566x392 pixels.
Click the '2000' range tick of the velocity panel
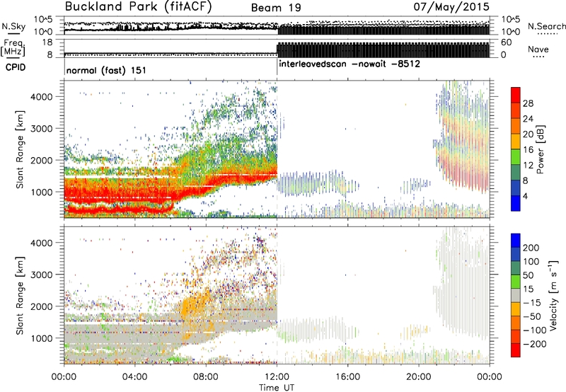pos(41,306)
